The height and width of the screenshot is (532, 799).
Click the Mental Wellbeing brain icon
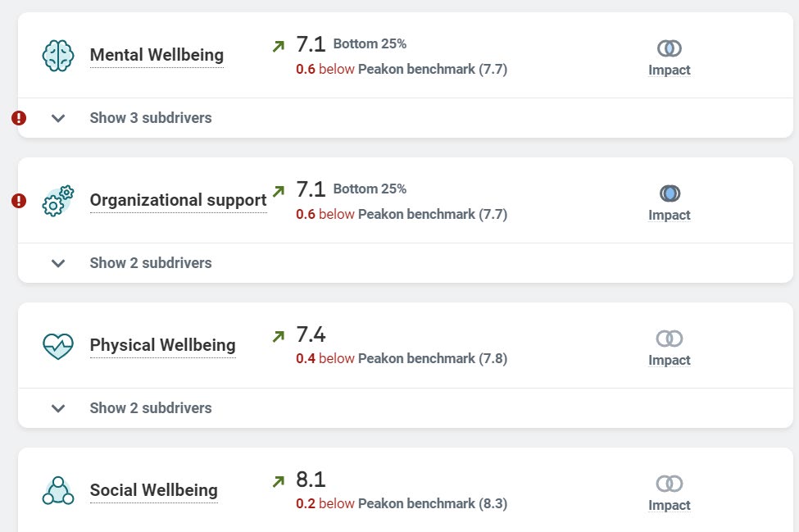(57, 55)
